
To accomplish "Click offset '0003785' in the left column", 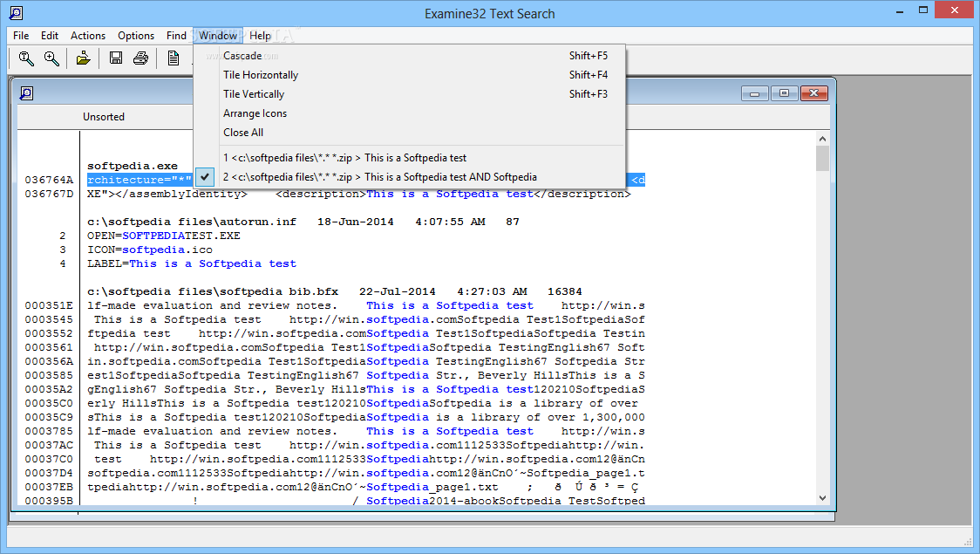I will point(49,432).
